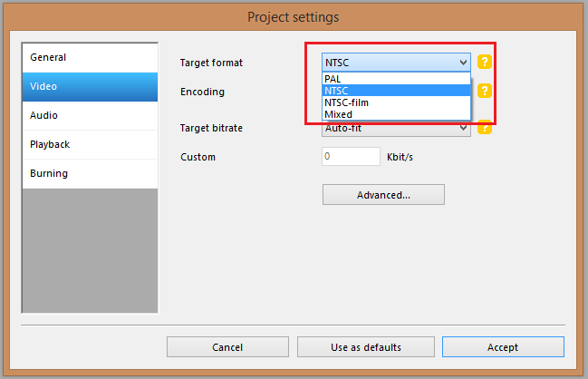Open the Target bitrate Auto-fit dropdown
Image resolution: width=588 pixels, height=379 pixels.
(396, 129)
